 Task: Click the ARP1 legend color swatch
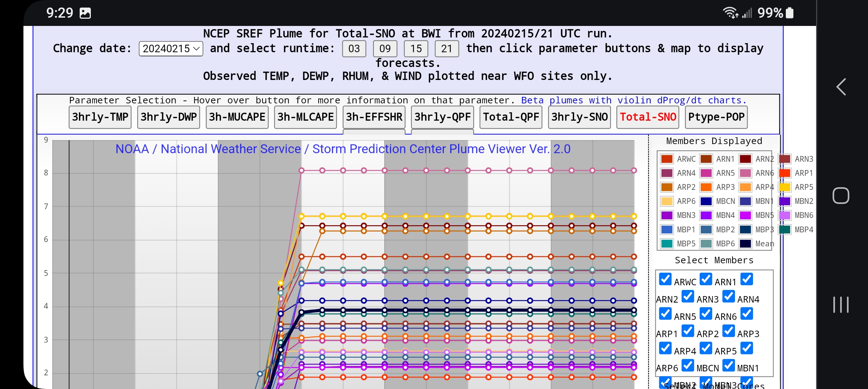pyautogui.click(x=785, y=173)
